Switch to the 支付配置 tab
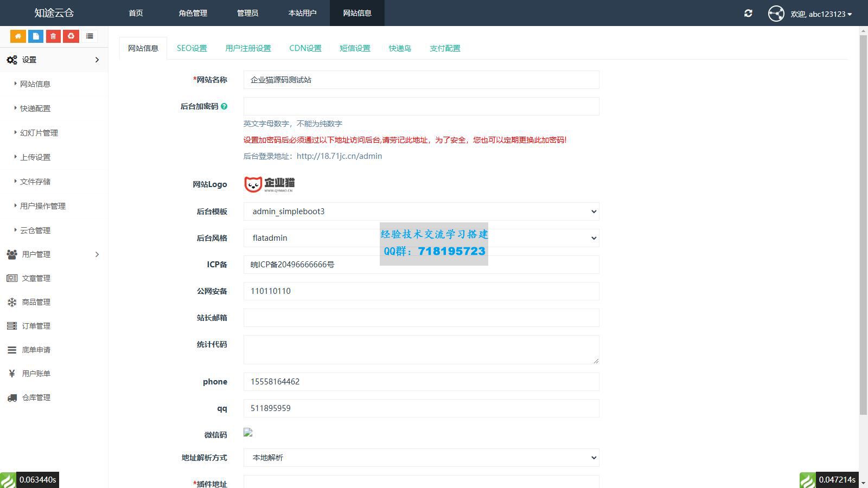This screenshot has width=868, height=488. (x=445, y=48)
